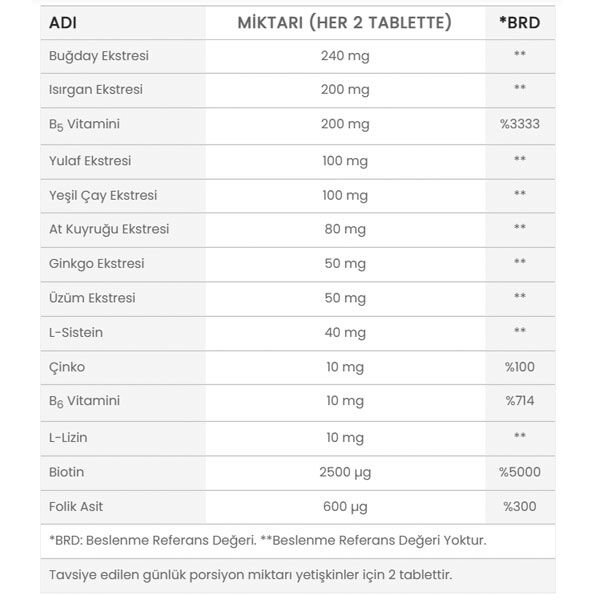Click the Isırgan Ekstresi ingredient name
This screenshot has height=600, width=600.
(96, 90)
